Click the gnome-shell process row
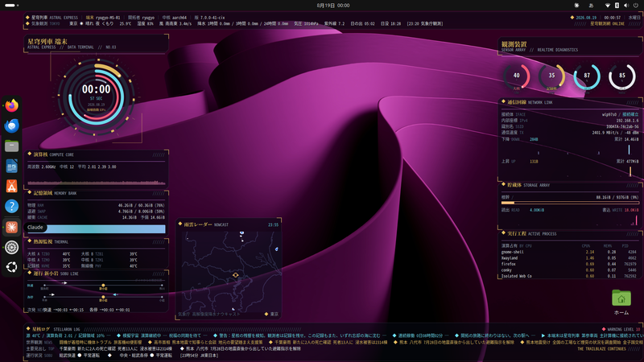Image resolution: width=644 pixels, height=362 pixels. click(570, 252)
